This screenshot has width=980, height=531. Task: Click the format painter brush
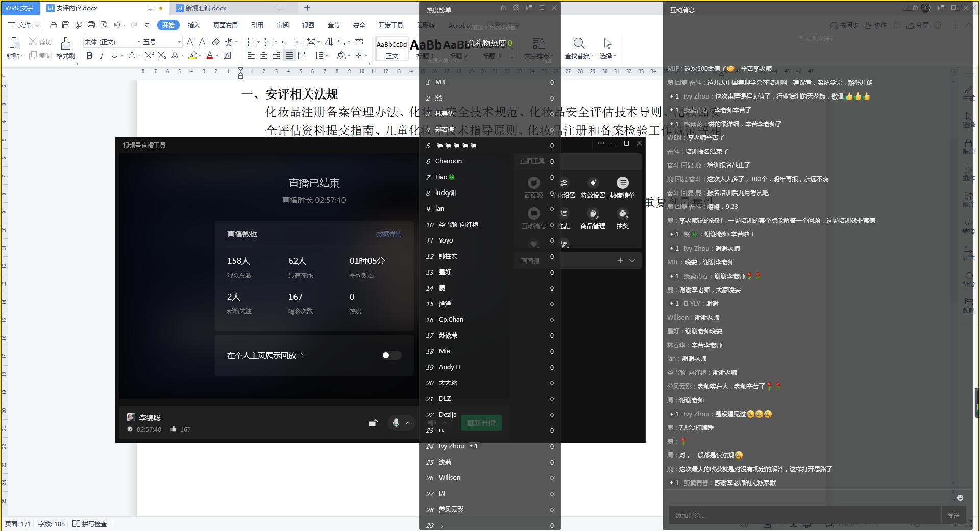[x=65, y=43]
